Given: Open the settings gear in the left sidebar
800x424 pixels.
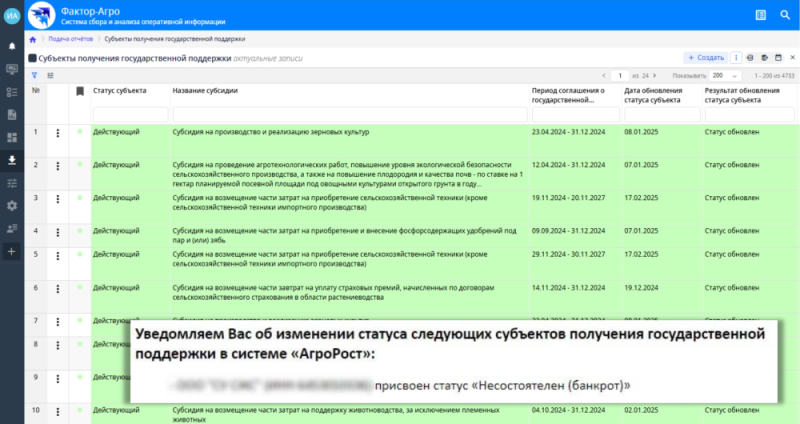Looking at the screenshot, I should pos(12,205).
